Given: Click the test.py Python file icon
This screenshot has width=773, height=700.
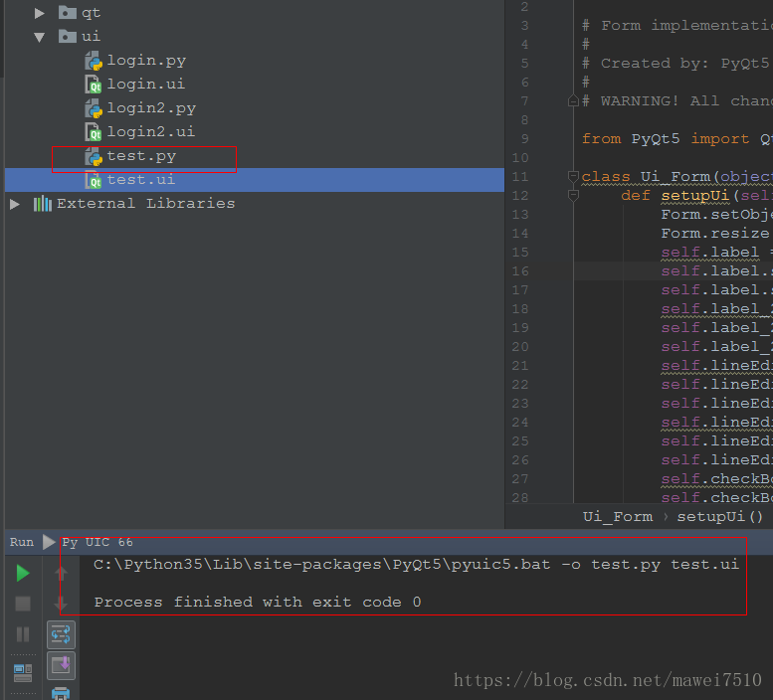Looking at the screenshot, I should coord(94,156).
